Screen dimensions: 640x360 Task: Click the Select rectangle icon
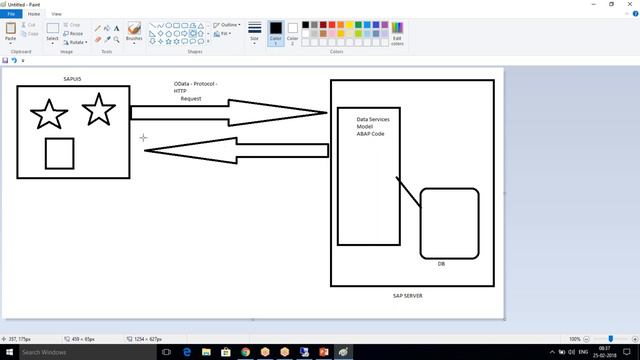pos(53,29)
